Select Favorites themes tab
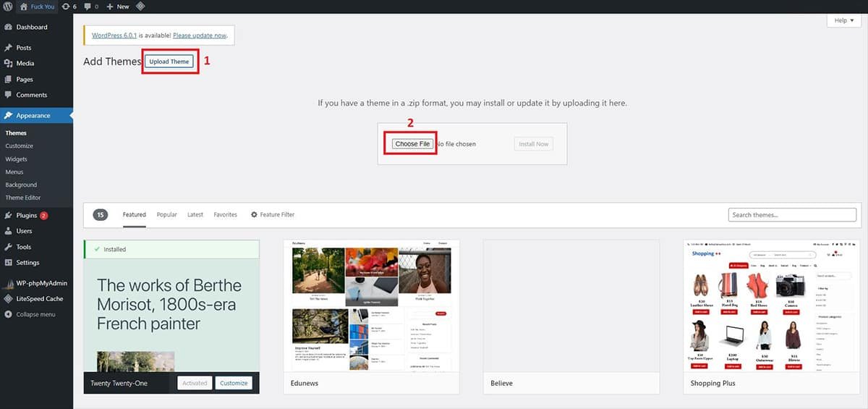This screenshot has height=409, width=868. point(225,215)
